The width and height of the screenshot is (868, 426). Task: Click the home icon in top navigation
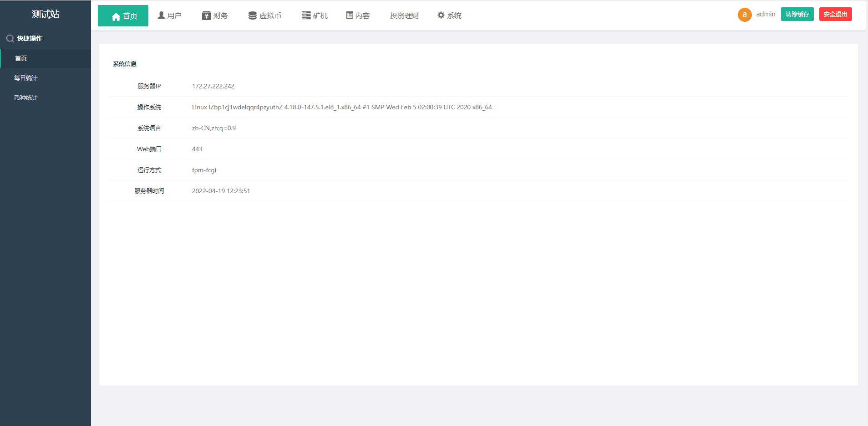point(116,16)
